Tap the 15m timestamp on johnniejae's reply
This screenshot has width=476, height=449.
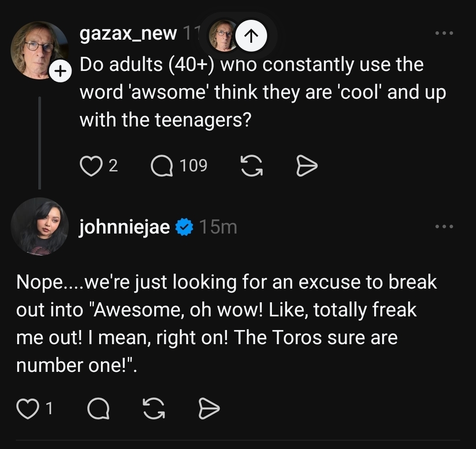(x=218, y=227)
